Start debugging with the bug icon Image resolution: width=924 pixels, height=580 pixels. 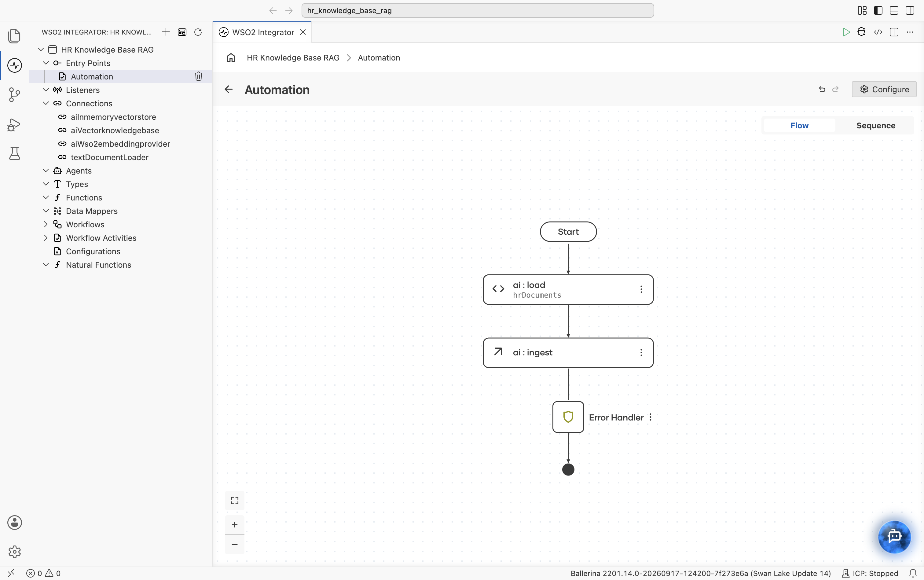point(861,32)
